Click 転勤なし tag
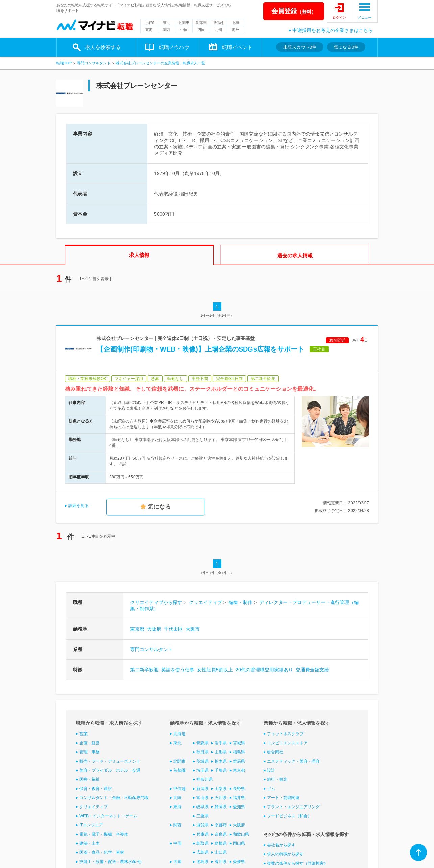Viewport: 434px width, 868px height. 175,379
